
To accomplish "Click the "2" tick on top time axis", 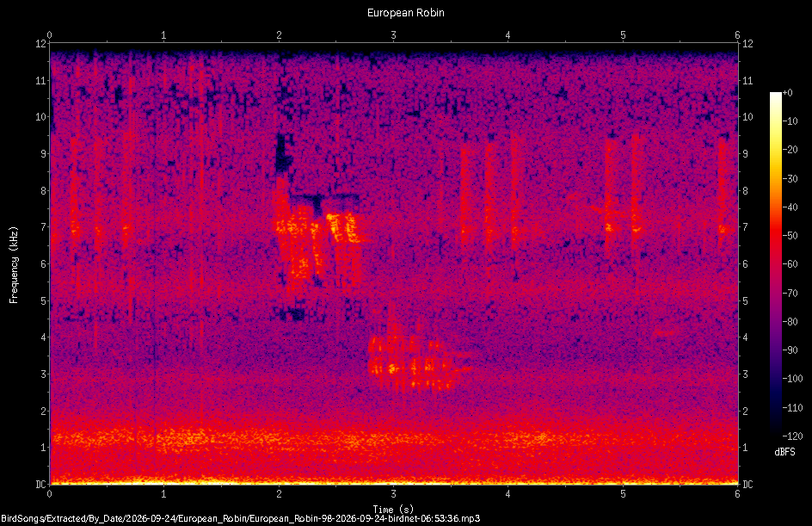I will 279,35.
